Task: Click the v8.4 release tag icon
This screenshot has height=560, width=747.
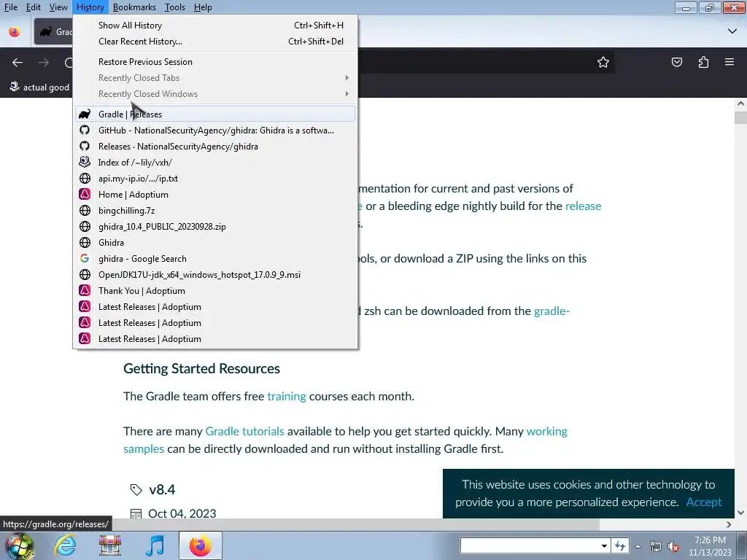Action: pos(136,489)
